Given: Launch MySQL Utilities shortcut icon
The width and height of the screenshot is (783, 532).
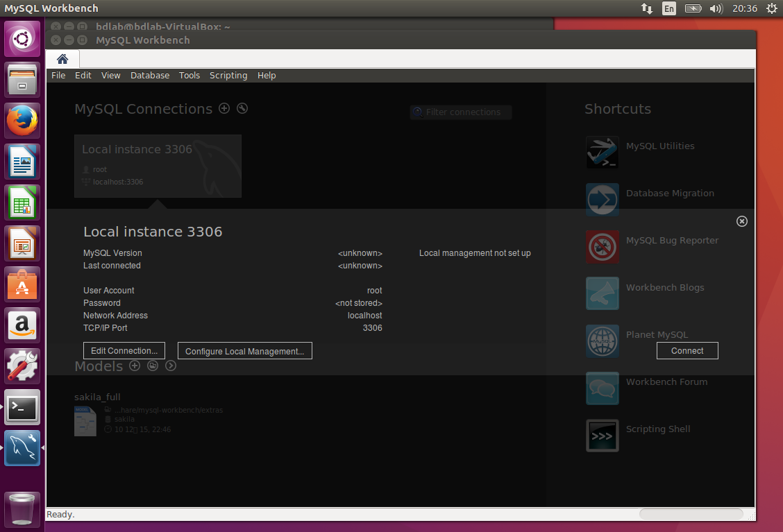Looking at the screenshot, I should point(603,152).
